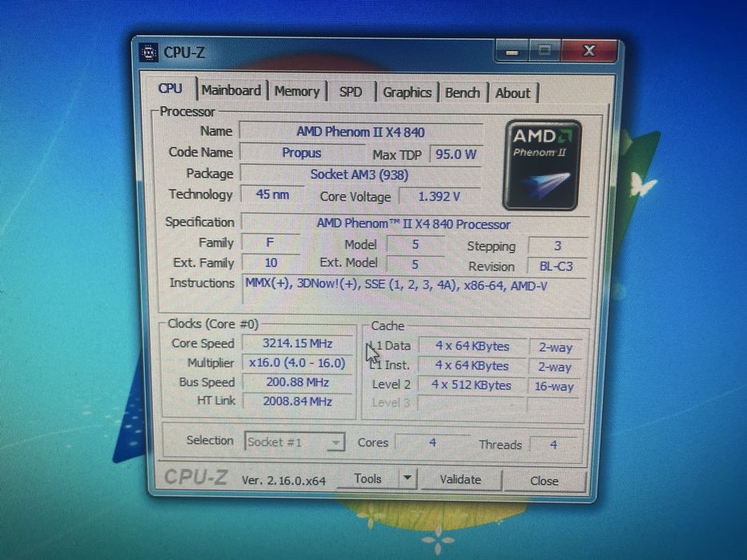Go to the Graphics tab
This screenshot has width=747, height=560.
coord(408,92)
